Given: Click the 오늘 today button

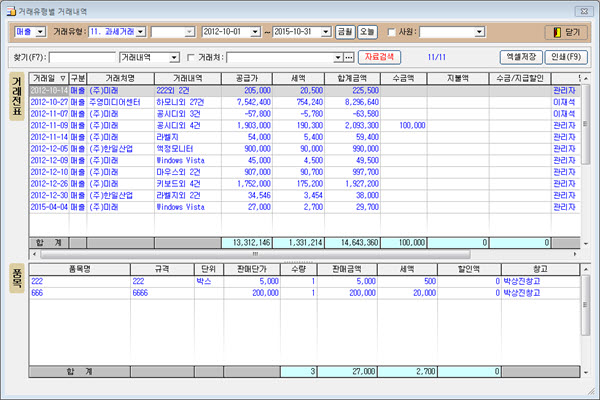Looking at the screenshot, I should pyautogui.click(x=368, y=32).
